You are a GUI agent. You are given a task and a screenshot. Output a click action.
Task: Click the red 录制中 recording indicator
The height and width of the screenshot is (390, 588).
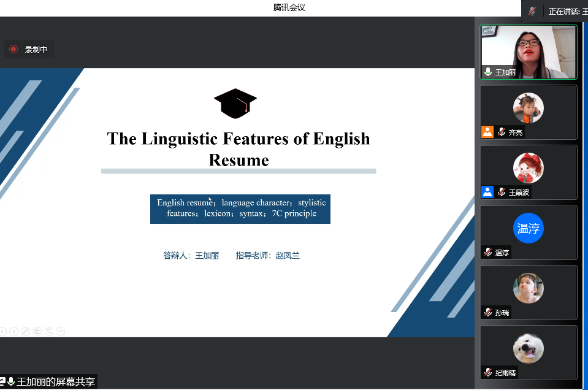point(29,49)
